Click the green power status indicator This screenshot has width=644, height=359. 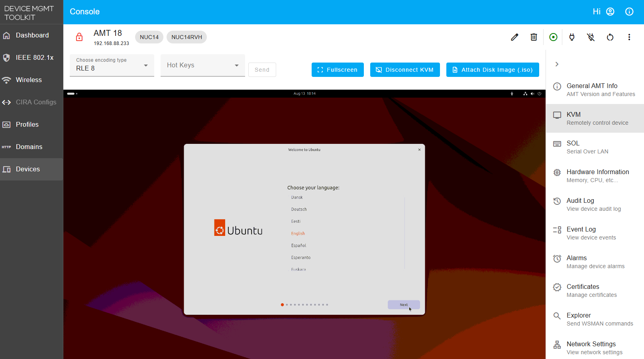click(553, 37)
